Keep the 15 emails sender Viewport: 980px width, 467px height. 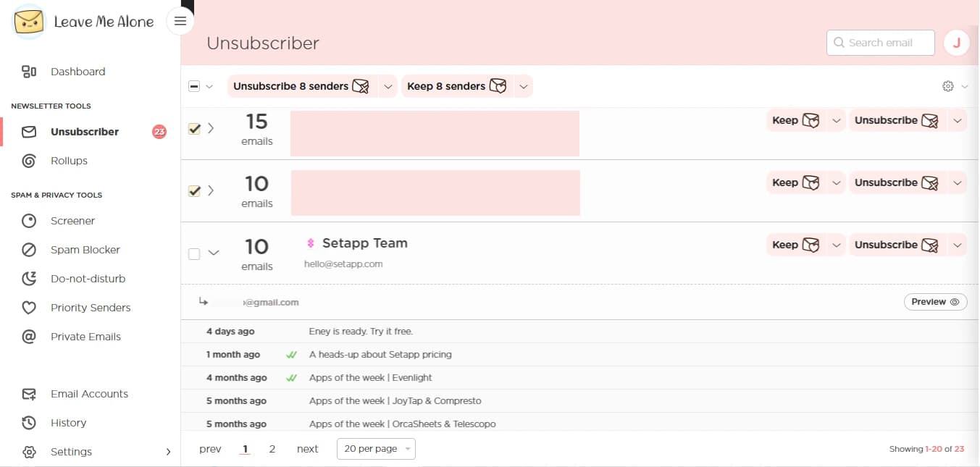[795, 121]
